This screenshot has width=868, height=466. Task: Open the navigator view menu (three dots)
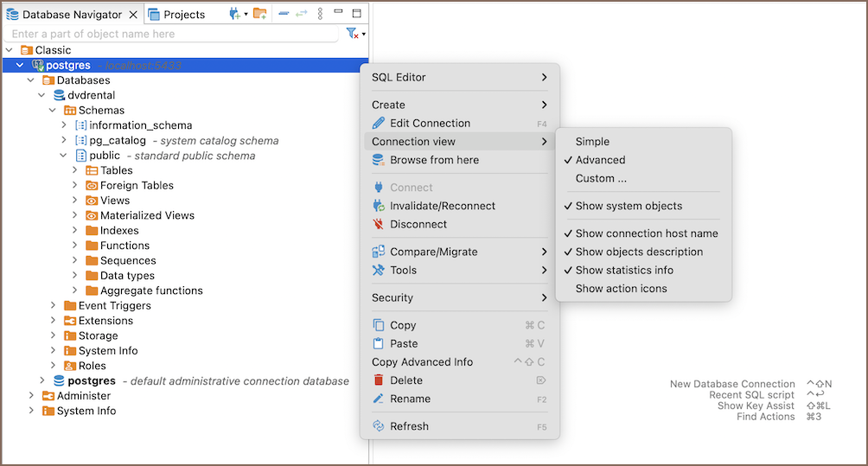[x=320, y=14]
